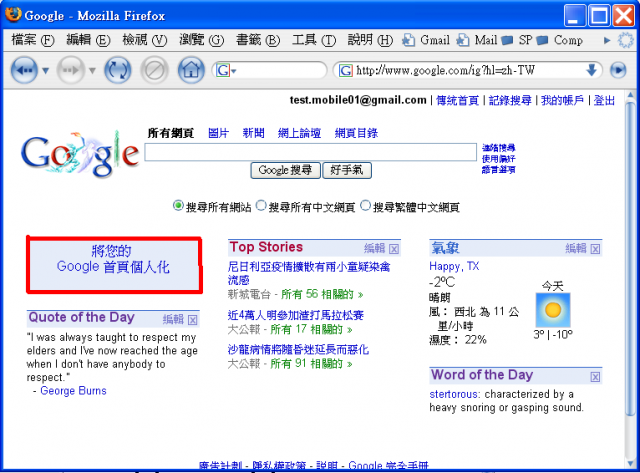Switch to the 圖片 search tab
This screenshot has height=473, width=640.
pos(219,133)
